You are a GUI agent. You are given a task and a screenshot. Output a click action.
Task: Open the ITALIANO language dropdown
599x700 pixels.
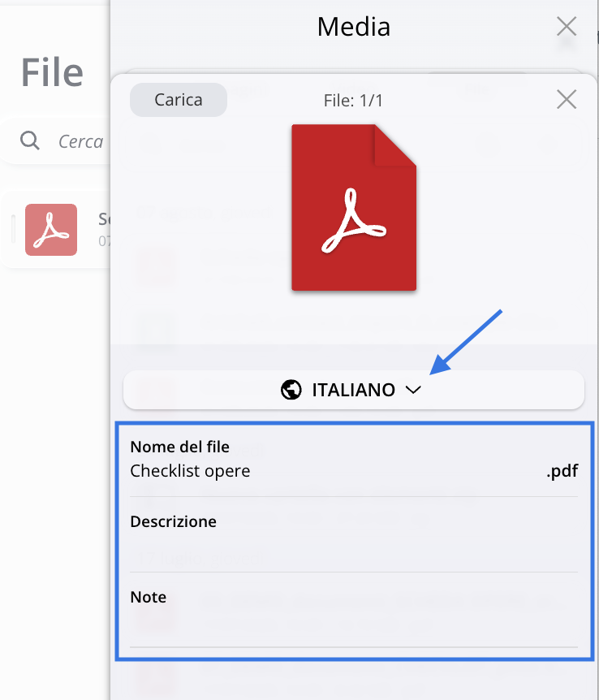pyautogui.click(x=354, y=391)
